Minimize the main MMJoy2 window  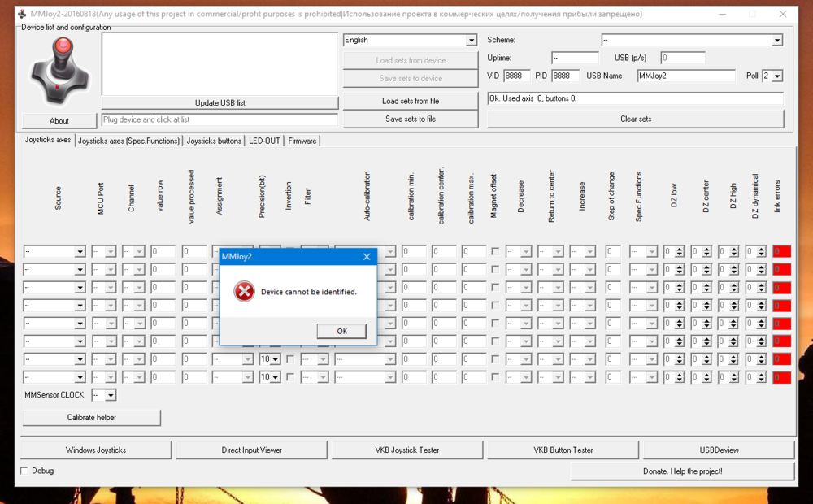(x=722, y=14)
